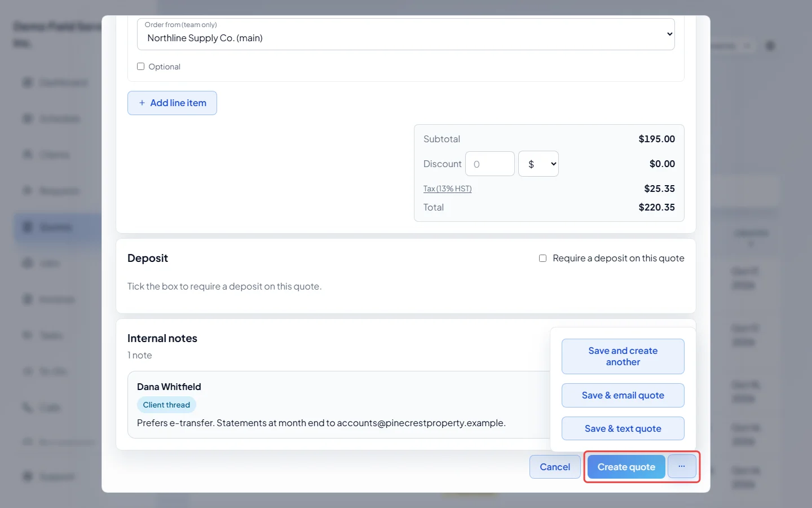Screen dimensions: 812x508
Task: Open the Order from supplier dropdown
Action: tap(405, 34)
